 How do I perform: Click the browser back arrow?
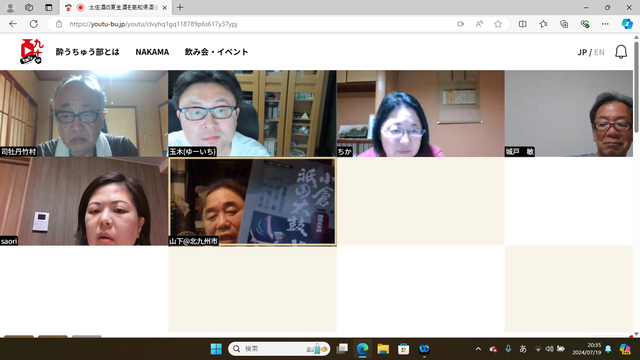pos(13,24)
